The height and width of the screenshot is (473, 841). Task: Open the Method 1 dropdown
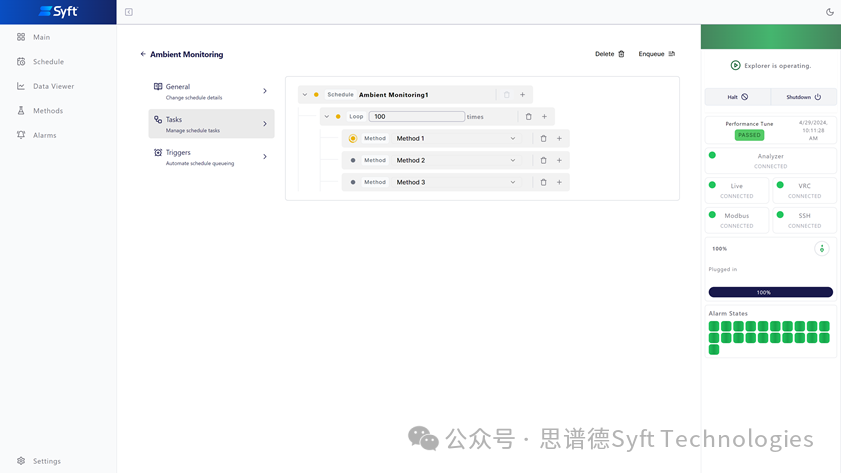[456, 138]
